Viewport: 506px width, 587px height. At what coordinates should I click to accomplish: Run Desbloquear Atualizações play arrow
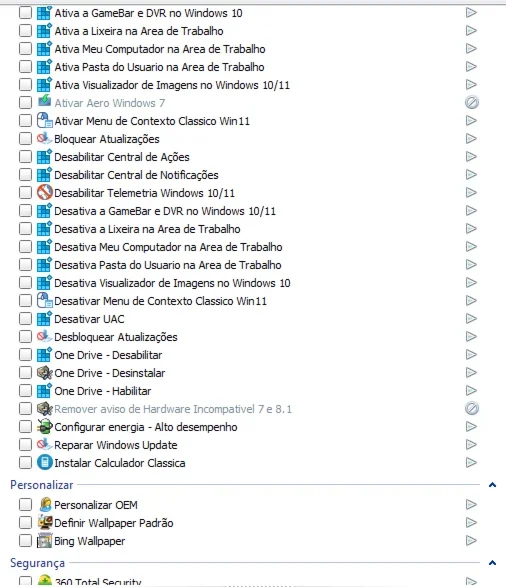tap(471, 337)
